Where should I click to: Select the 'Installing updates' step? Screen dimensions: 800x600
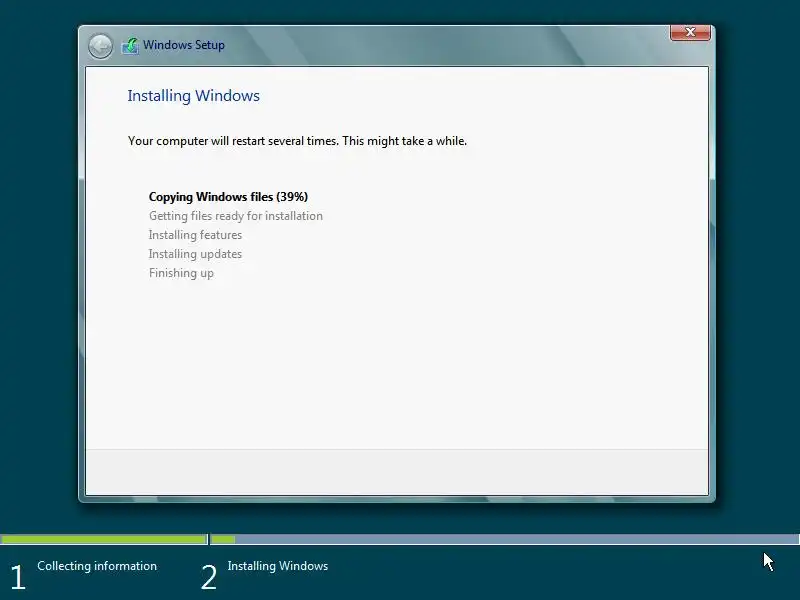coord(195,254)
